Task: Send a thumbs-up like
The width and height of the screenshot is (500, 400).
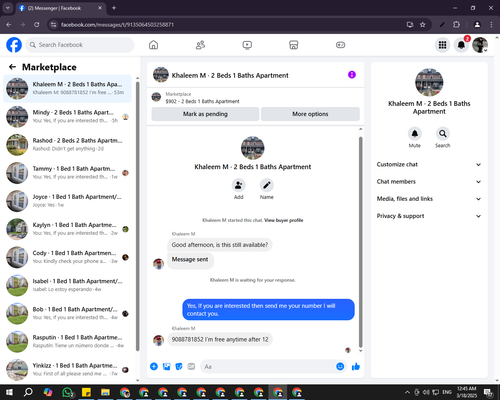Action: click(x=356, y=367)
